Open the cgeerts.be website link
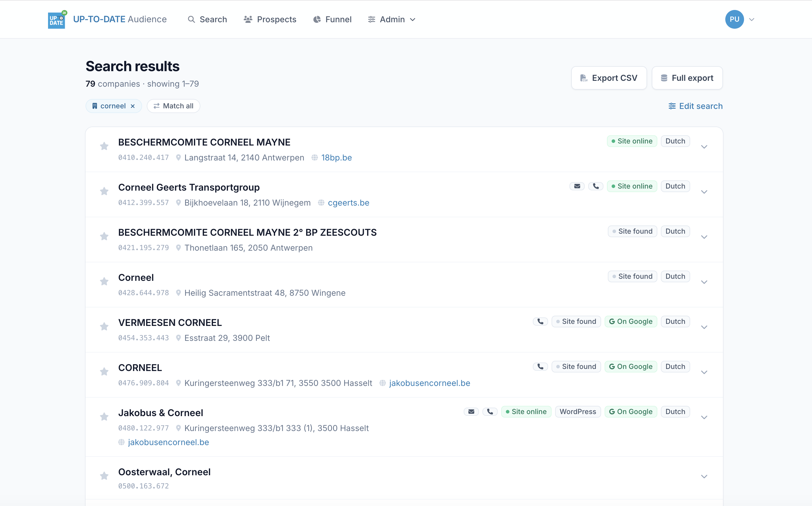Image resolution: width=812 pixels, height=506 pixels. coord(348,203)
